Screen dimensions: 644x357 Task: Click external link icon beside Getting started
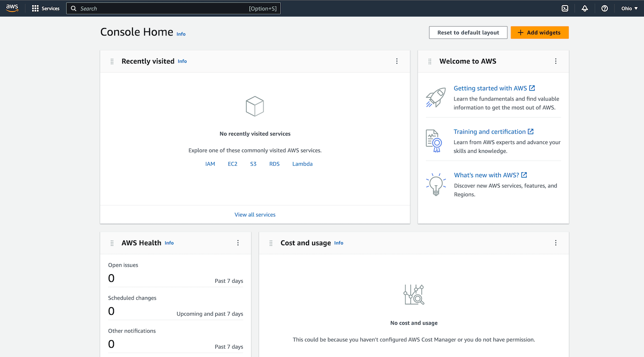click(532, 88)
